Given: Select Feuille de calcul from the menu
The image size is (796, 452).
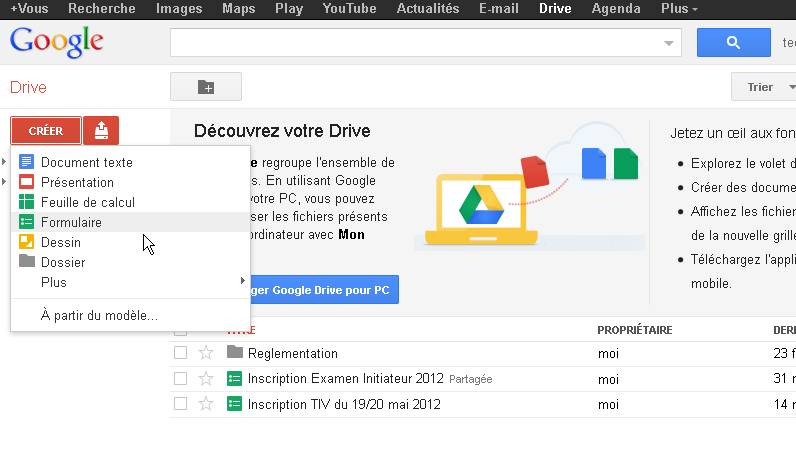Looking at the screenshot, I should (x=130, y=202).
